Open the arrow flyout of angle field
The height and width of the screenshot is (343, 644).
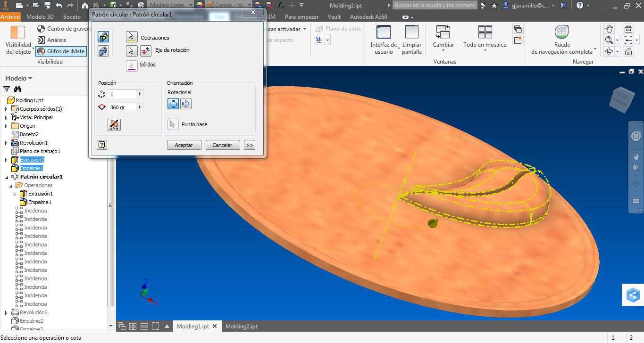tap(140, 107)
